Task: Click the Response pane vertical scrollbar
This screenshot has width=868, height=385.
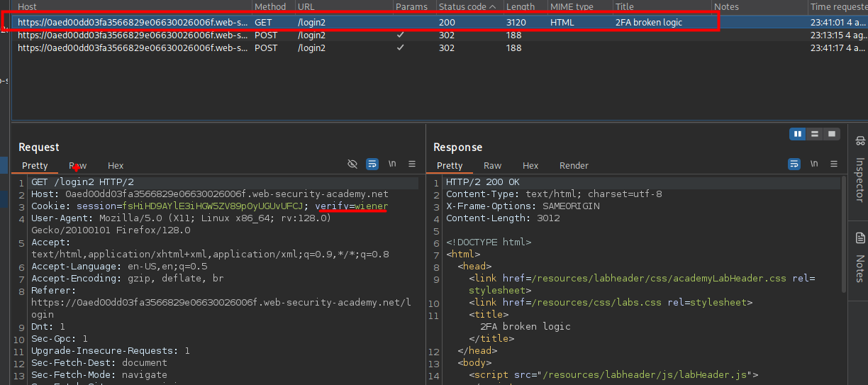Action: click(x=842, y=234)
